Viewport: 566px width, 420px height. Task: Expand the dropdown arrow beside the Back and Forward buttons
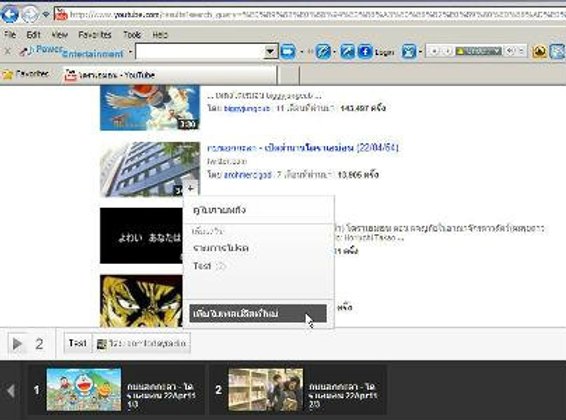pos(46,15)
